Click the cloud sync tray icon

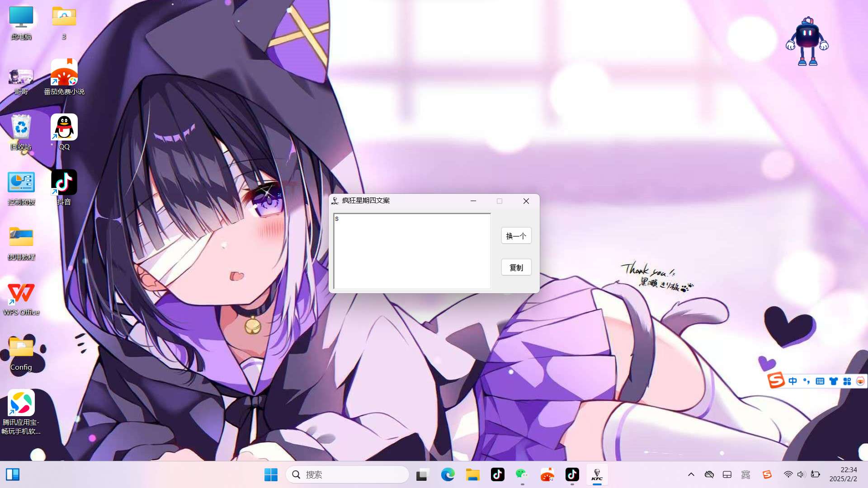click(709, 474)
